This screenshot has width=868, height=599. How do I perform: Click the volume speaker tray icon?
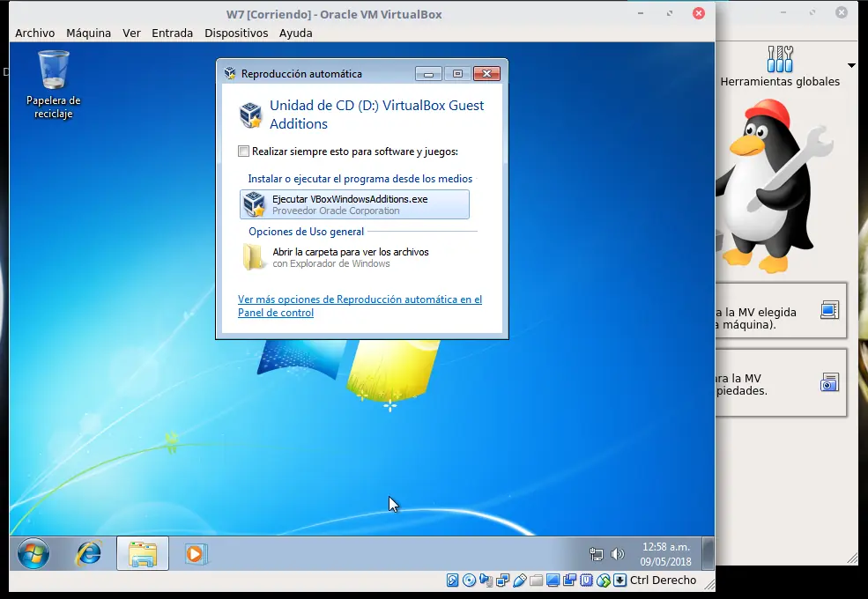[x=617, y=553]
